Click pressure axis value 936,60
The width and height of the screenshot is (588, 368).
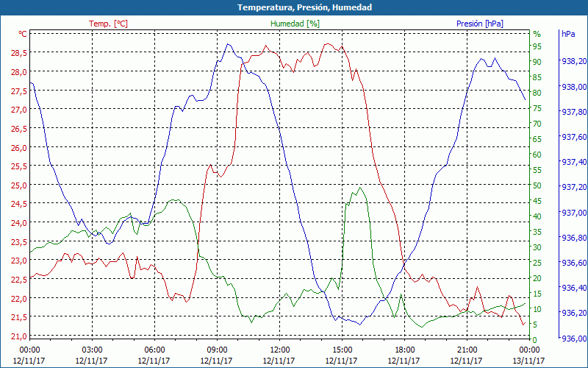point(574,263)
